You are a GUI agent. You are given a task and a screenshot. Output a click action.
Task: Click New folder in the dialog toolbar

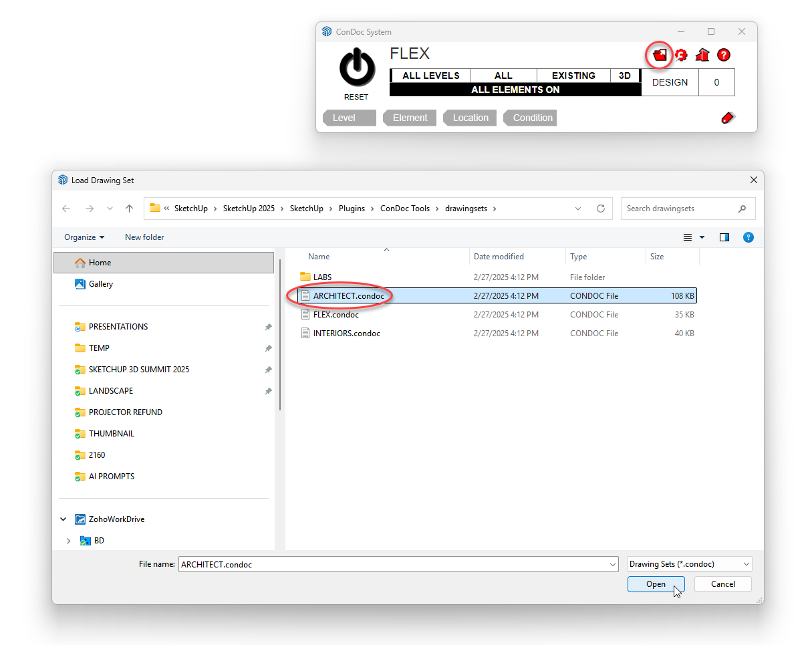click(144, 237)
